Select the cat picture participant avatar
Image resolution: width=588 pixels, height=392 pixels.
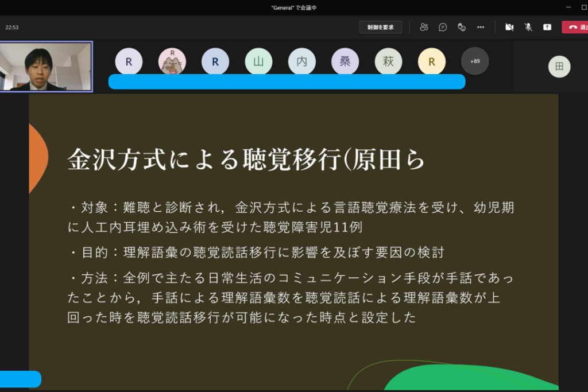tap(172, 61)
